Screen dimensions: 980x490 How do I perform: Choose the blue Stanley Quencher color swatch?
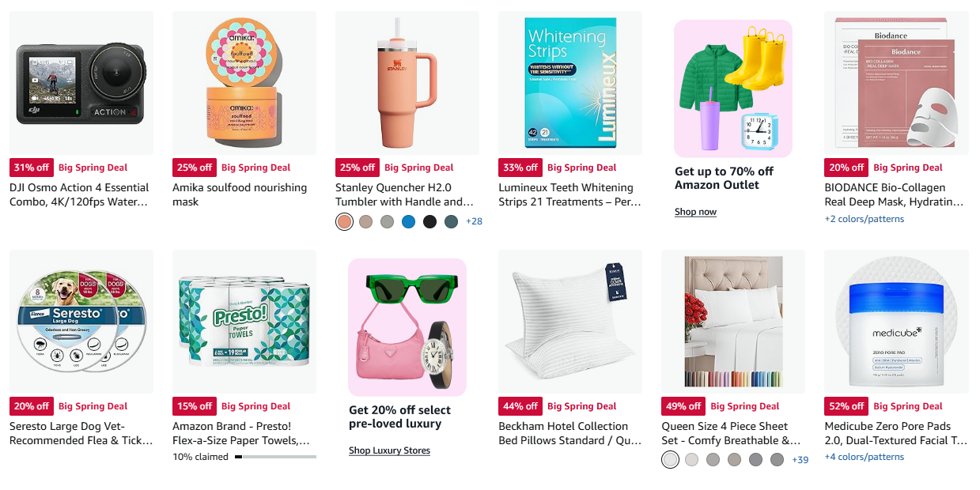pyautogui.click(x=408, y=222)
